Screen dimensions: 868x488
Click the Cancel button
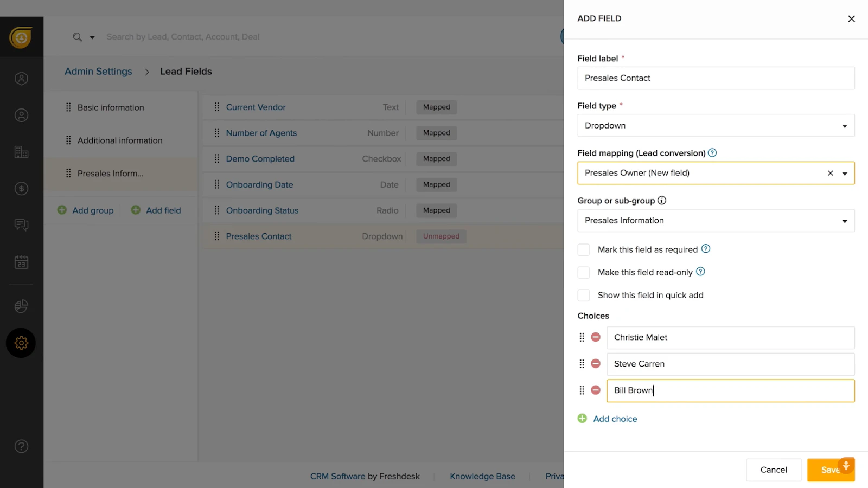click(774, 470)
